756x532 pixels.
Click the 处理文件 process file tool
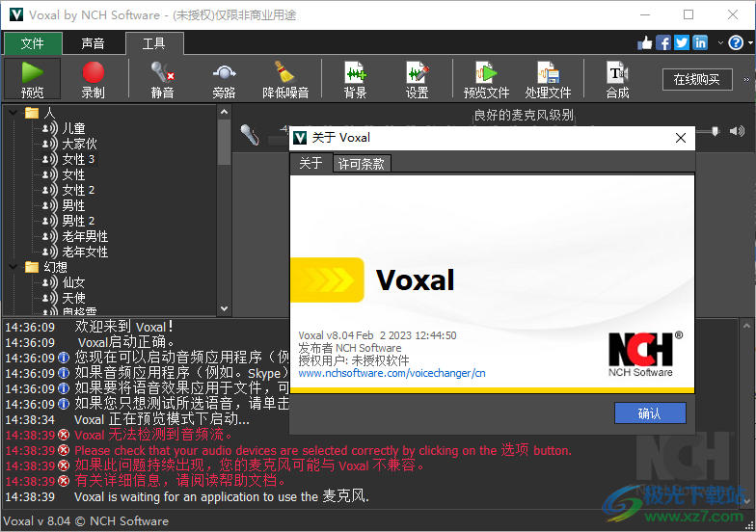tap(548, 79)
